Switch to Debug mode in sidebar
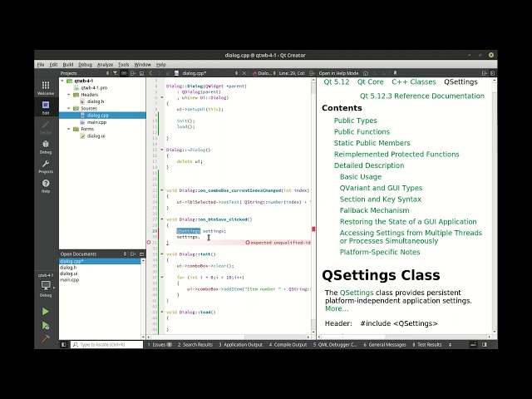The height and width of the screenshot is (399, 532). pos(45,146)
